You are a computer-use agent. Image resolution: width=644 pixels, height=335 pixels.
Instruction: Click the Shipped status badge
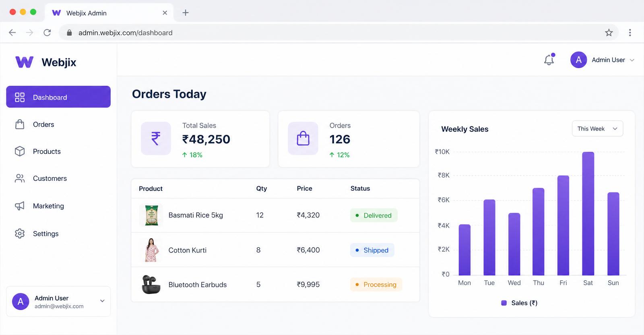click(x=372, y=250)
